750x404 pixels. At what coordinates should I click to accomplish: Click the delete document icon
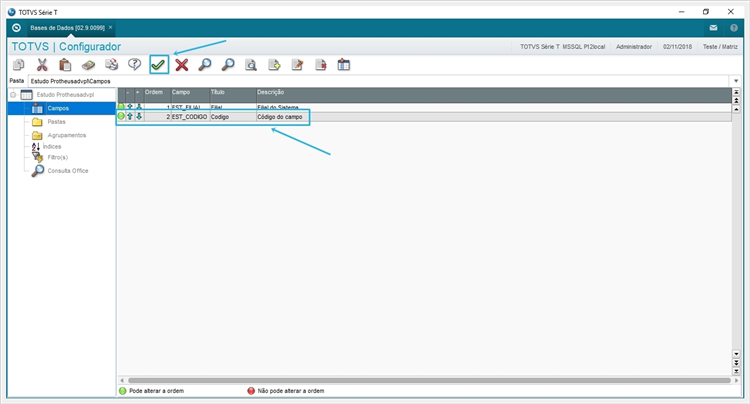coord(320,65)
